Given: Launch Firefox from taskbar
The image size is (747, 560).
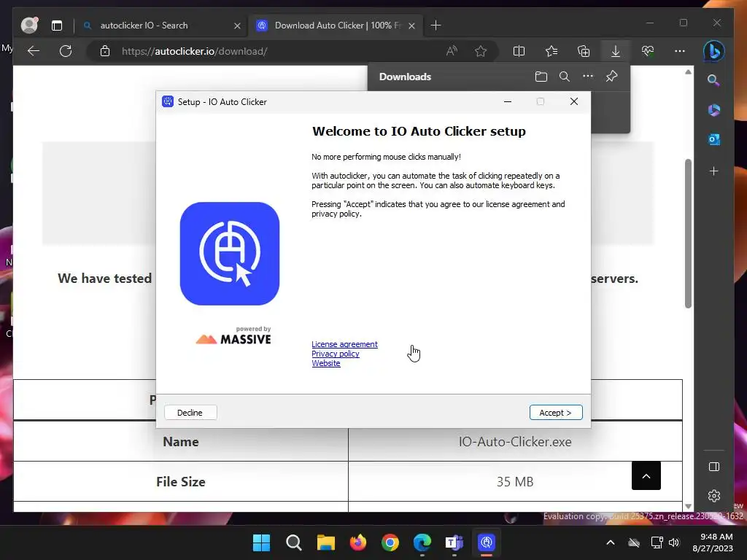Looking at the screenshot, I should (357, 542).
